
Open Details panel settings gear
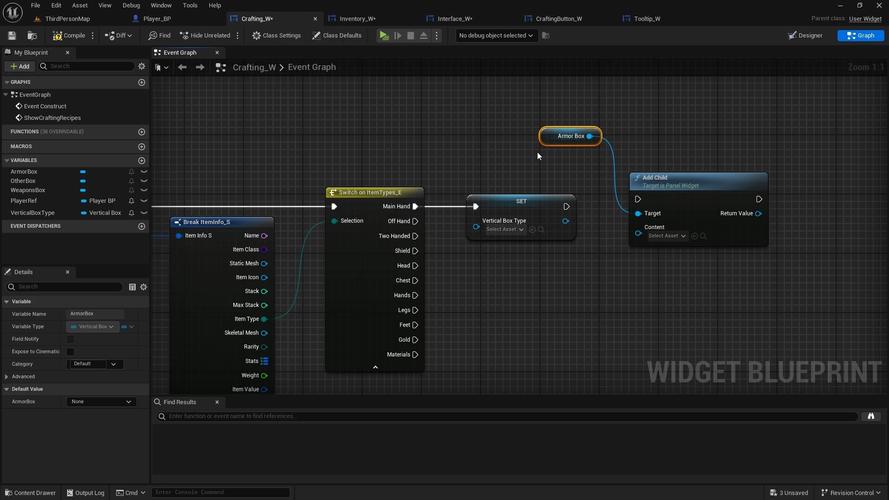(x=143, y=287)
